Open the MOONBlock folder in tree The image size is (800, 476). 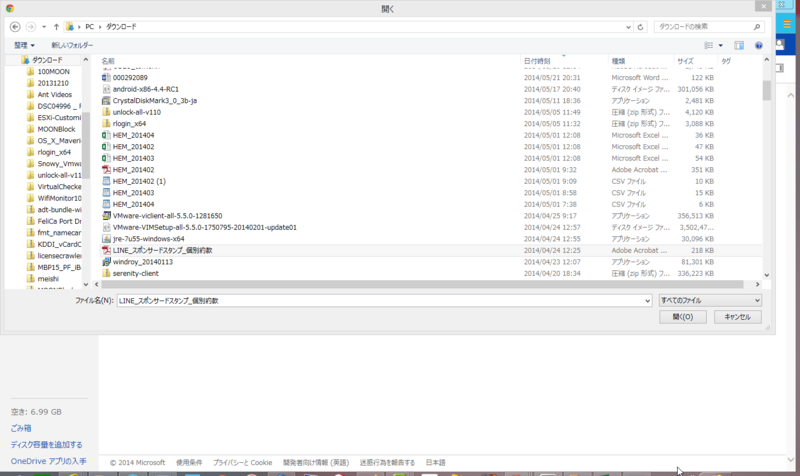coord(56,129)
